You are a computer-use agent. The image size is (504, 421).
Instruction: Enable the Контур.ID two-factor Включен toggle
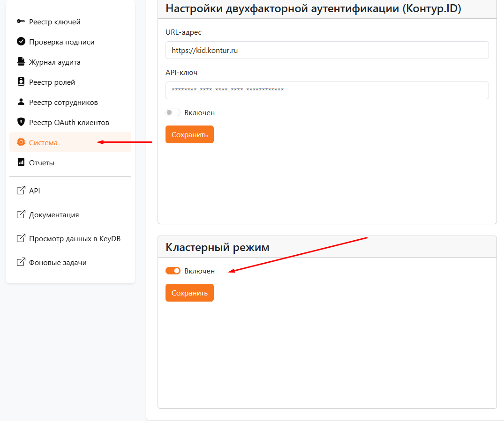pos(173,112)
